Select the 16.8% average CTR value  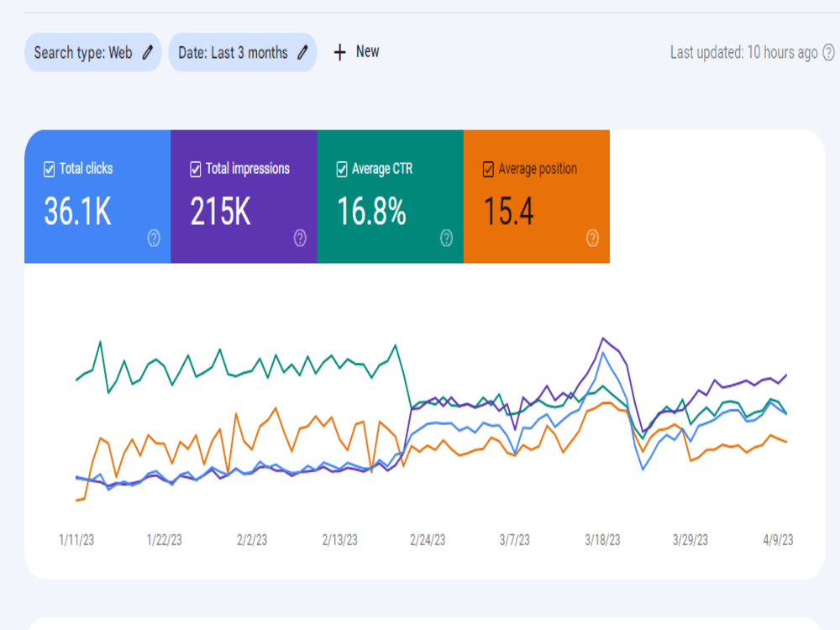pyautogui.click(x=372, y=211)
